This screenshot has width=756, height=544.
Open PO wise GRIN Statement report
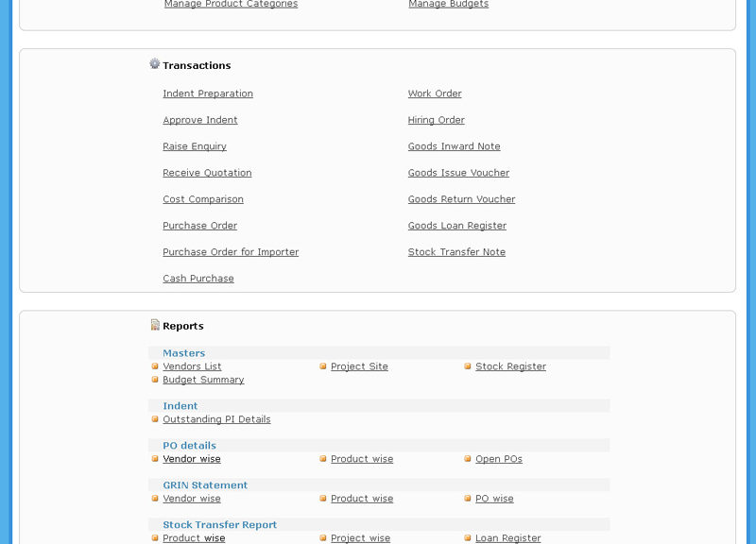[494, 499]
